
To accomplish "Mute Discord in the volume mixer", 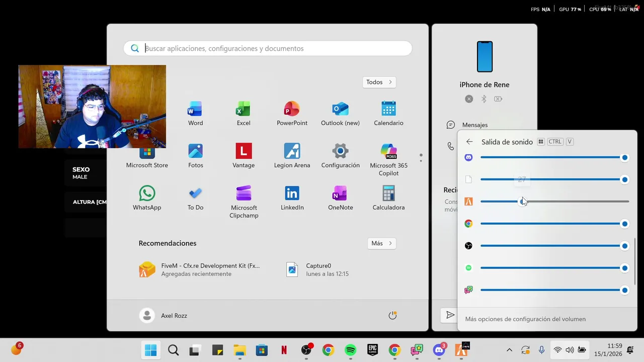I will pyautogui.click(x=468, y=157).
